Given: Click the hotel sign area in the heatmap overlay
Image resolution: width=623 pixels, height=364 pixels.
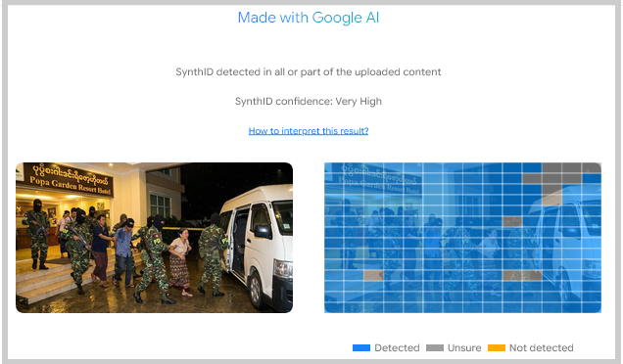Looking at the screenshot, I should point(375,179).
